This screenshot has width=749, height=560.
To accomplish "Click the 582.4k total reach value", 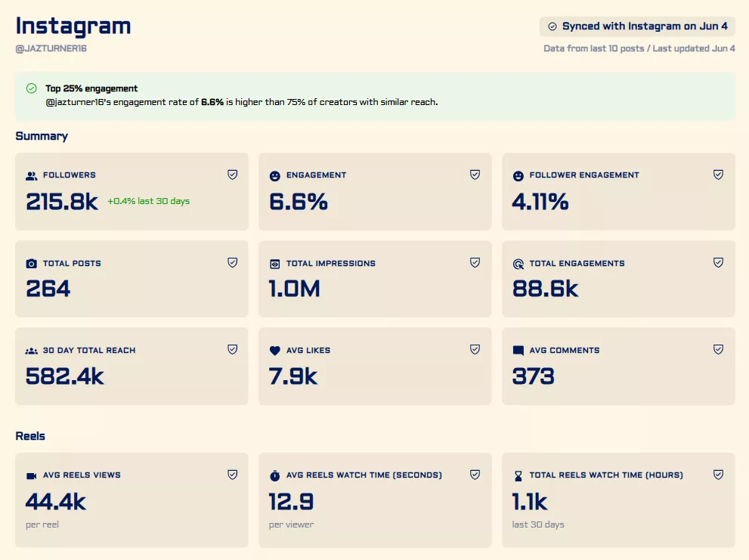I will 64,376.
